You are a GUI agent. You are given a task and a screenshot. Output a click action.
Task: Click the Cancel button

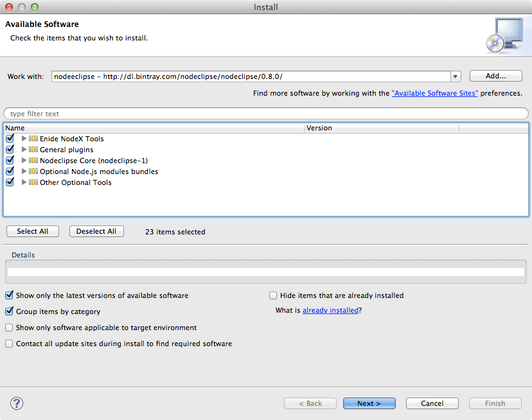tap(432, 403)
